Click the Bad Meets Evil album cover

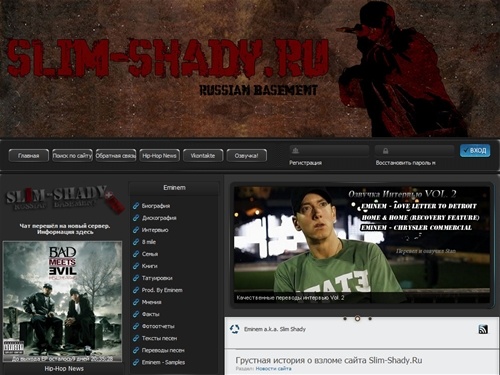63,302
